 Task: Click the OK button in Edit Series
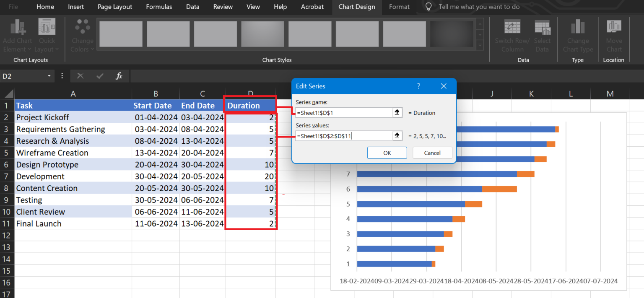coord(387,153)
